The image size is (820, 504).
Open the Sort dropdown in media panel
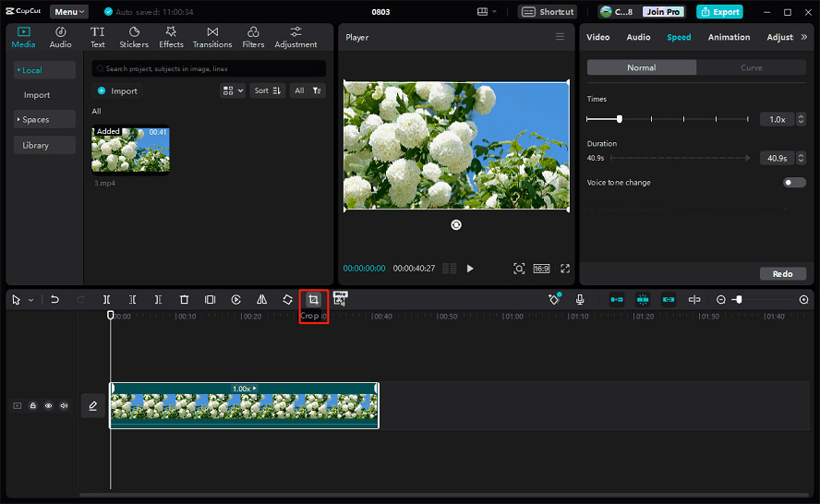tap(266, 90)
